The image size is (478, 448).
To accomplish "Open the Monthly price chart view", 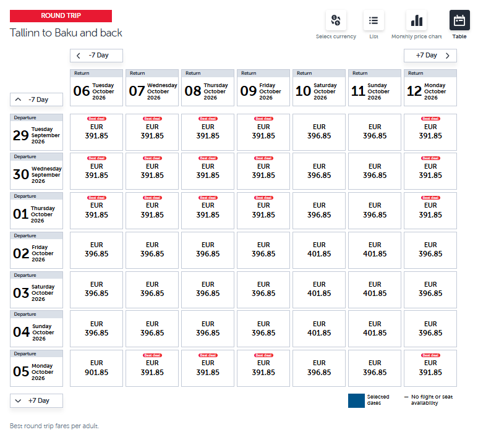I will [417, 21].
